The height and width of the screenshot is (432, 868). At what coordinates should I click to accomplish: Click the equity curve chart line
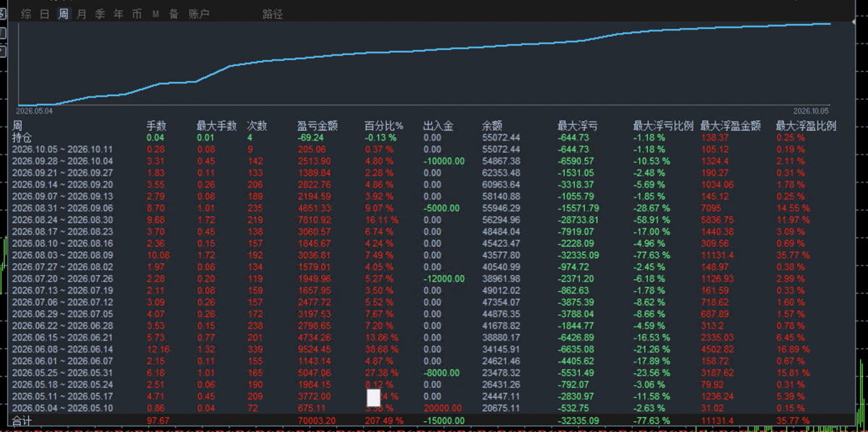(x=423, y=52)
